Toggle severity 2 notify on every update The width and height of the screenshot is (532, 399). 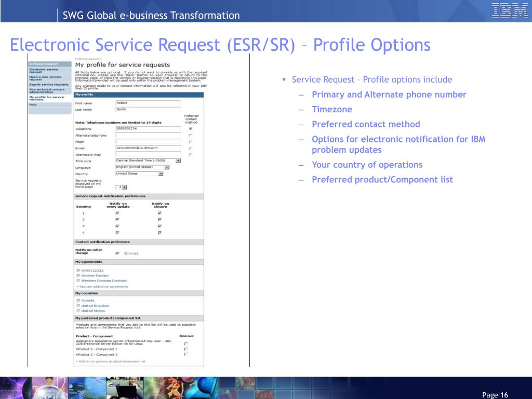(117, 220)
